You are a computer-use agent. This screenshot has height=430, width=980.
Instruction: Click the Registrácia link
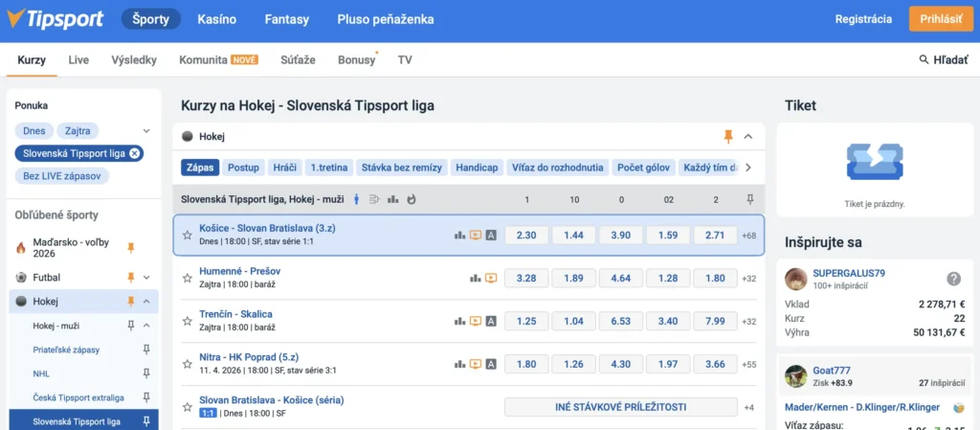pyautogui.click(x=863, y=19)
